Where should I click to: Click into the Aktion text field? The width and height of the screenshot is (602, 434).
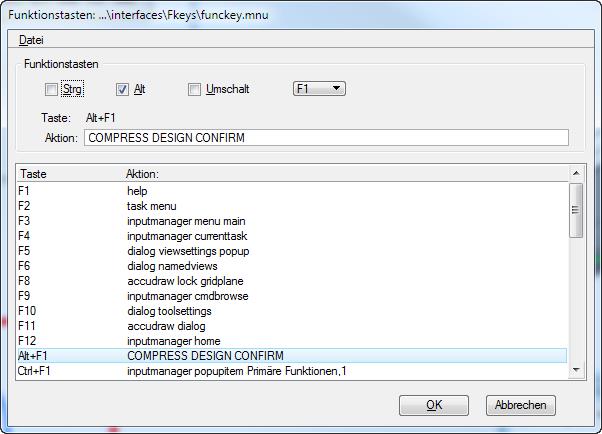[326, 137]
